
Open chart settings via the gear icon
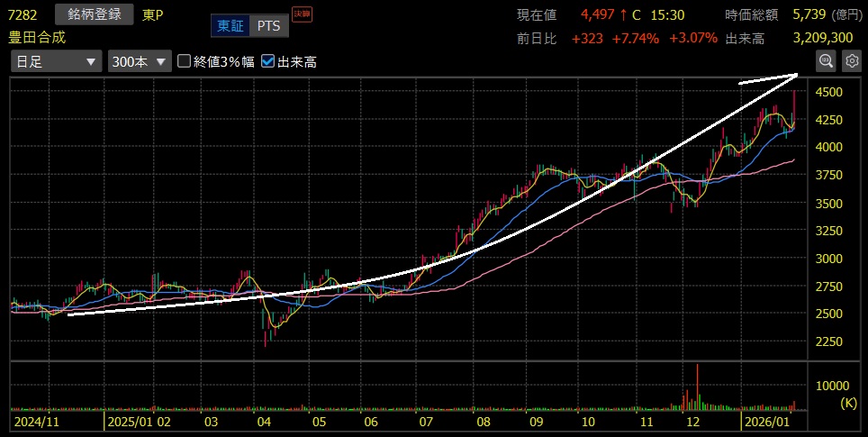coord(851,61)
